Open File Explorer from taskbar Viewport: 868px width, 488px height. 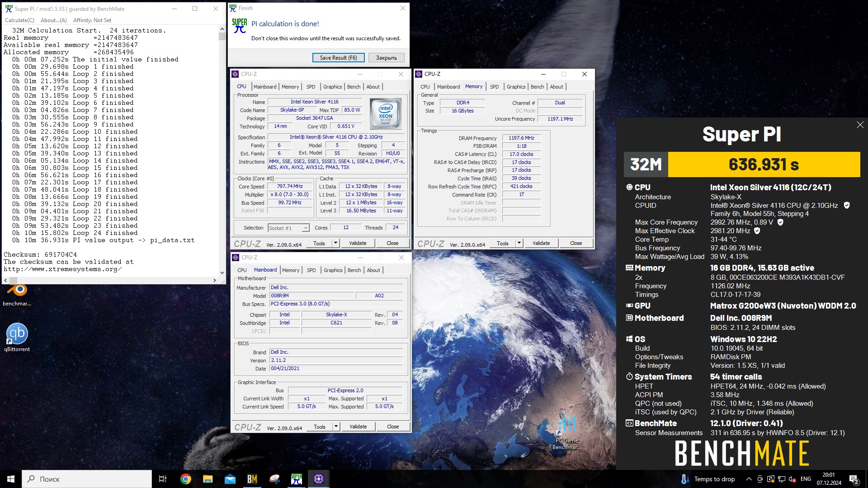(208, 479)
